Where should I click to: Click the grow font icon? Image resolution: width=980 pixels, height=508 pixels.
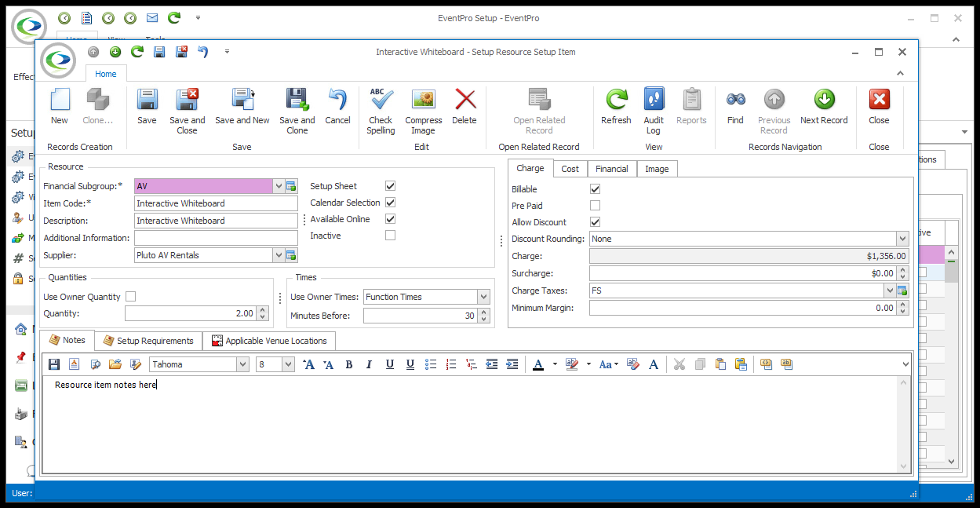click(x=308, y=364)
